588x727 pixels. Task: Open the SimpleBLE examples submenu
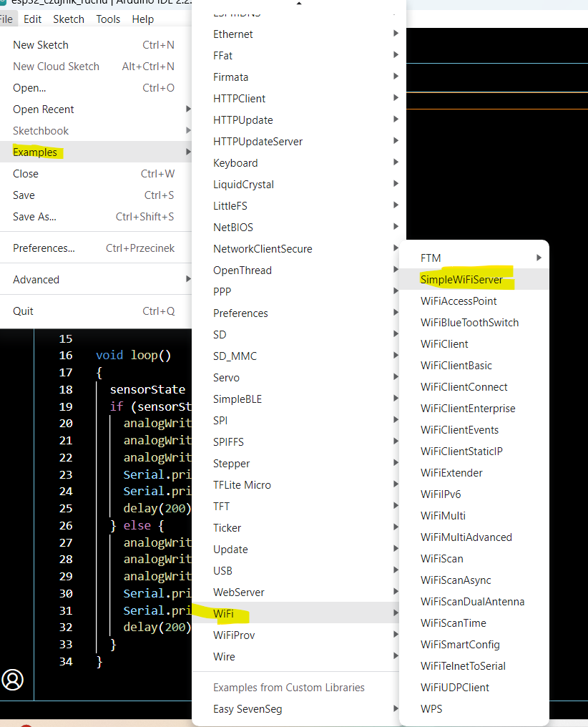(297, 399)
